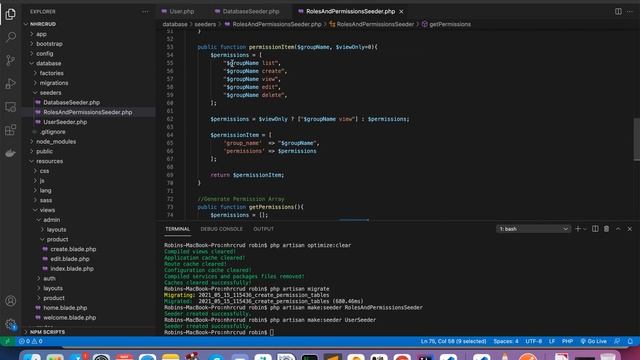Select language mode PHP in status bar
The height and width of the screenshot is (360, 640).
point(567,341)
